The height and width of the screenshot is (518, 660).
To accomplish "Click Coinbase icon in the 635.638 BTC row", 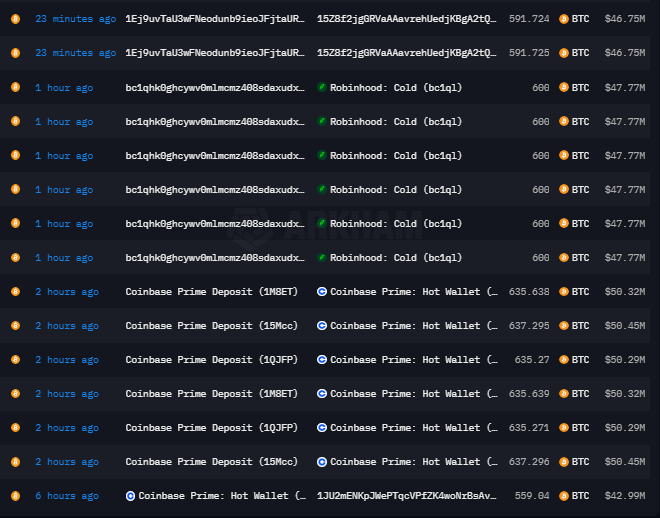I will click(x=322, y=292).
